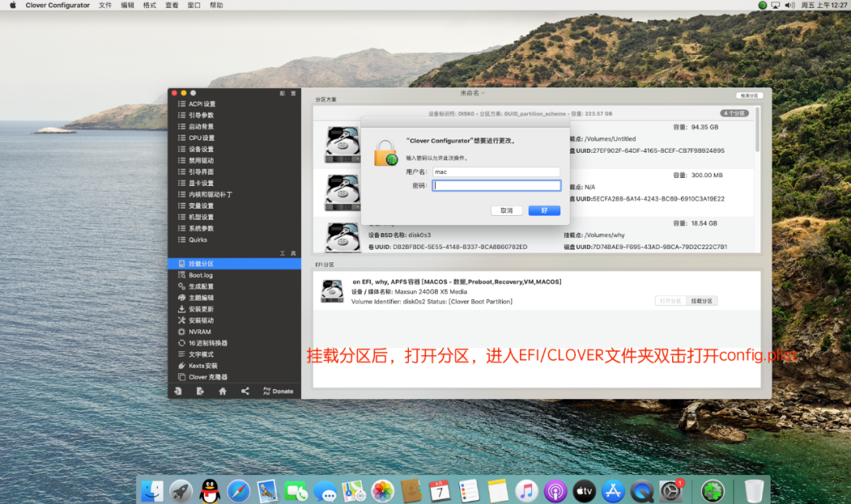Open the 帮助 menu
Image resolution: width=851 pixels, height=504 pixels.
click(217, 5)
